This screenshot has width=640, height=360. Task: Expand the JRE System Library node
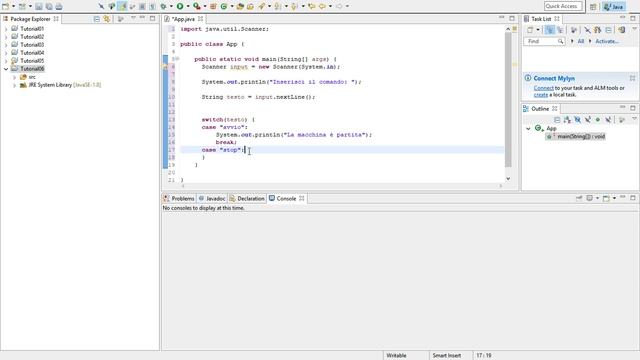tap(15, 85)
